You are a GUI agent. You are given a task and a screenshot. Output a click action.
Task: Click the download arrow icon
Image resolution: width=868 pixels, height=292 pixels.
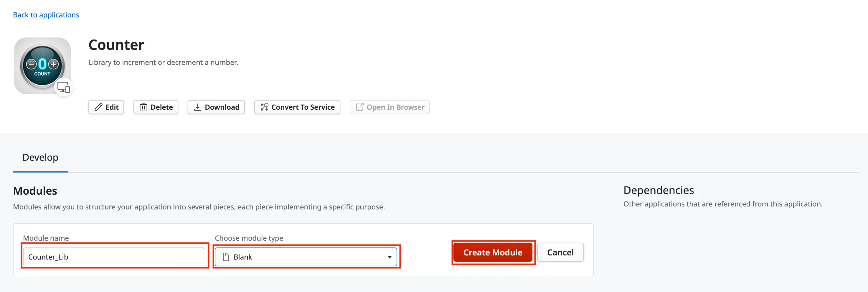(198, 107)
